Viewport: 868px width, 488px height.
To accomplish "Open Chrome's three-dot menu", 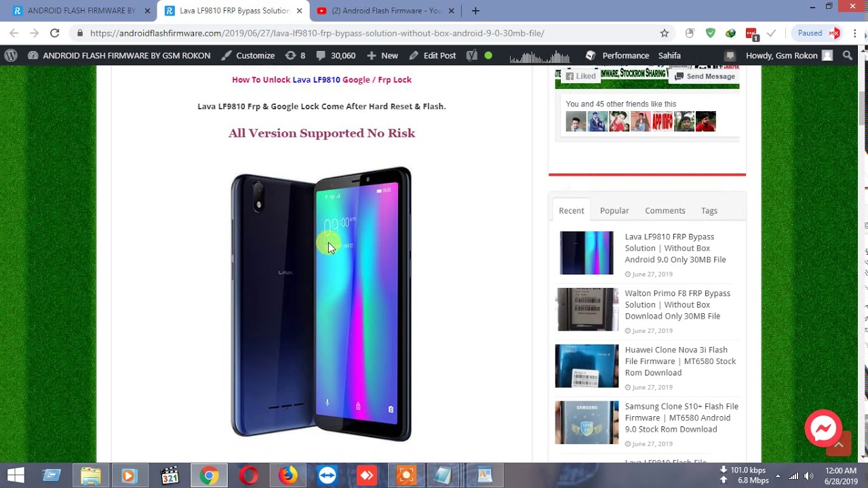I will pos(854,33).
